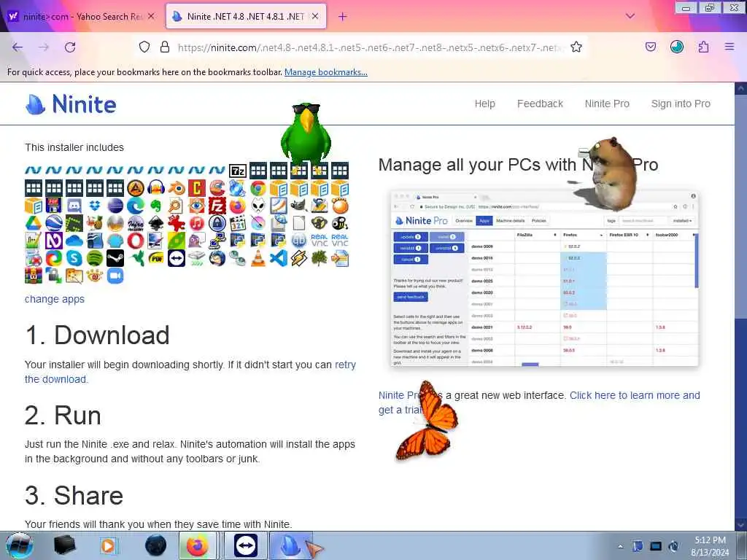
Task: Click the Thunderbird icon
Action: (x=217, y=258)
